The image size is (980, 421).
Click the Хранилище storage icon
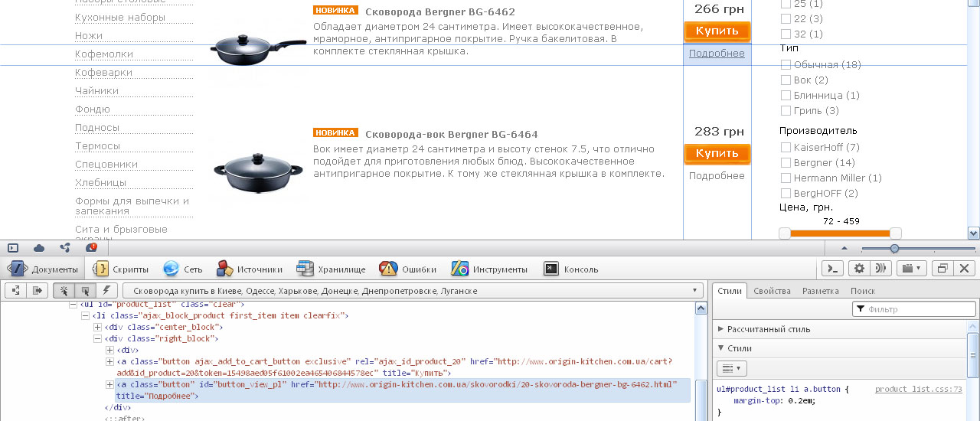[305, 269]
